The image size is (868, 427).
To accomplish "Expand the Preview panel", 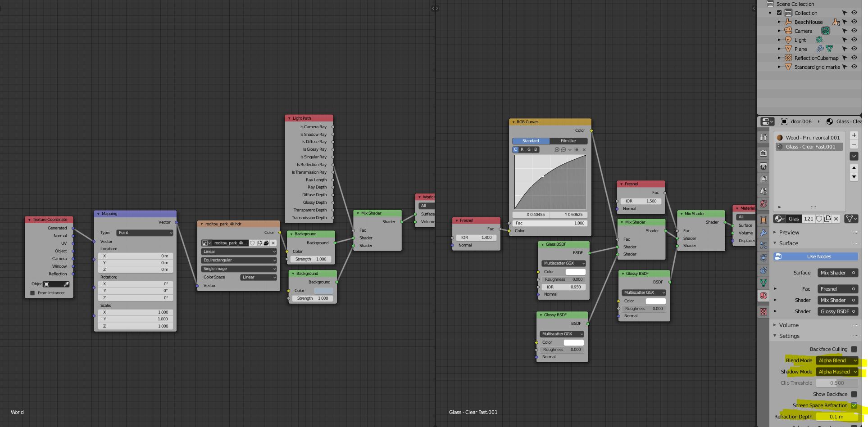I will click(775, 233).
